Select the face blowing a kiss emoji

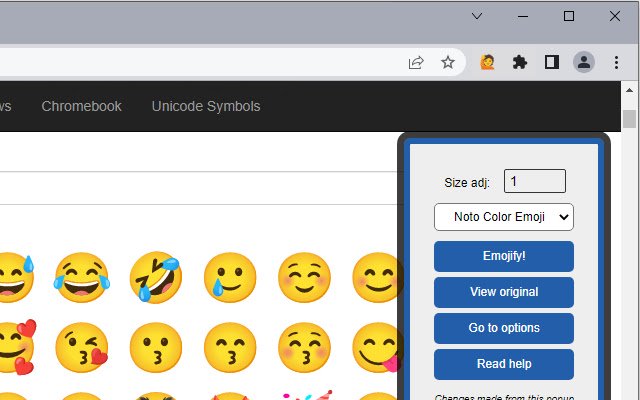[x=82, y=347]
